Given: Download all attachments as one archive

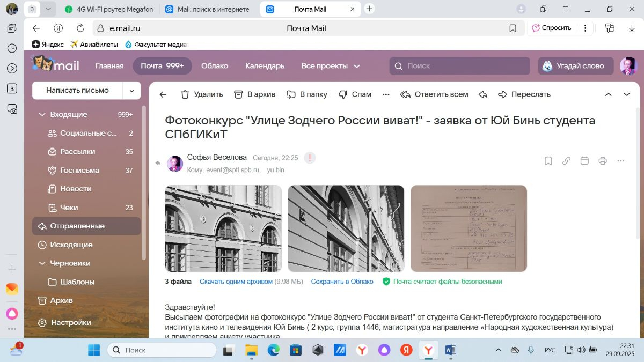Looking at the screenshot, I should coord(236,282).
